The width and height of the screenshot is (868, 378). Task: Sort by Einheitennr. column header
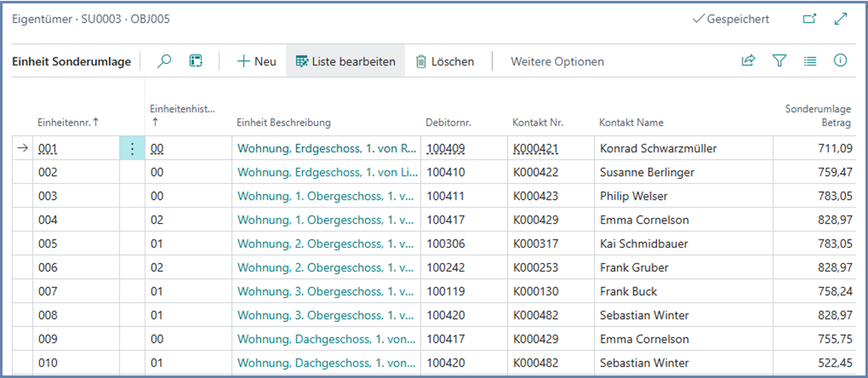click(68, 122)
